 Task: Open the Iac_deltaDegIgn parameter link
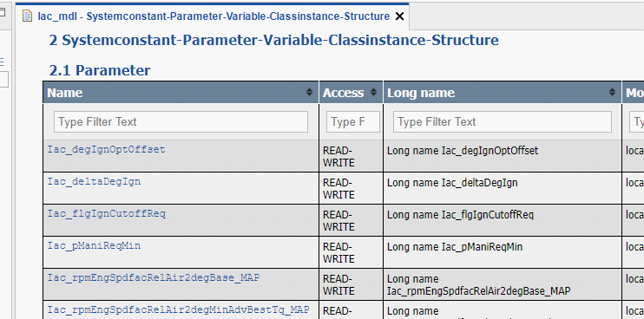pyautogui.click(x=94, y=181)
